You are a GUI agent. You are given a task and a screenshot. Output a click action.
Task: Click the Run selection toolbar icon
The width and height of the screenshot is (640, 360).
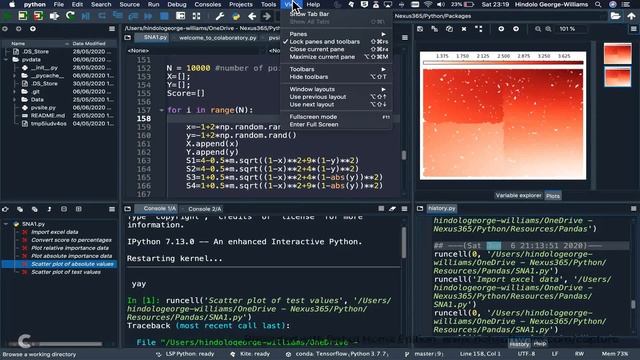(x=54, y=16)
